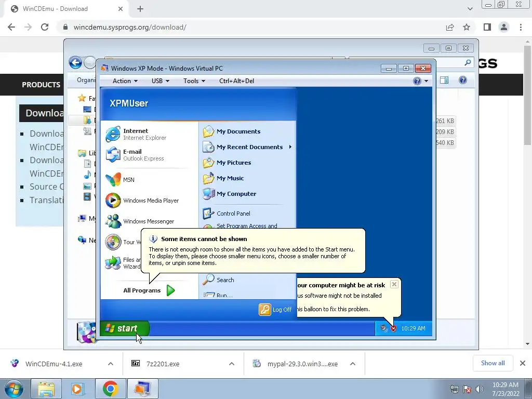Screen dimensions: 532x399
Task: Launch MSN from the Start menu
Action: tap(121, 179)
